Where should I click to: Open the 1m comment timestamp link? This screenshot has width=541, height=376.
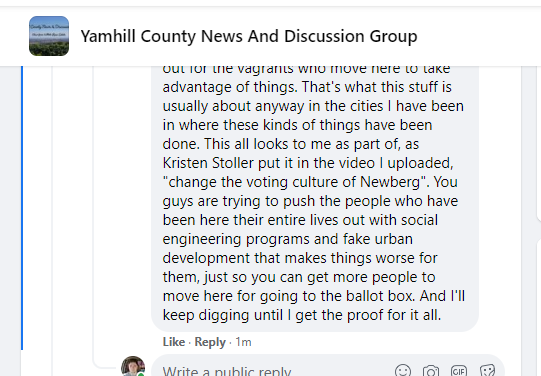pyautogui.click(x=243, y=342)
